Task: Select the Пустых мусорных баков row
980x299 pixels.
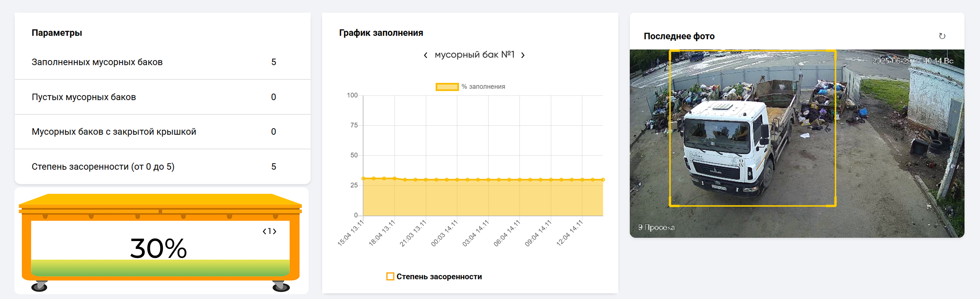Action: 163,97
